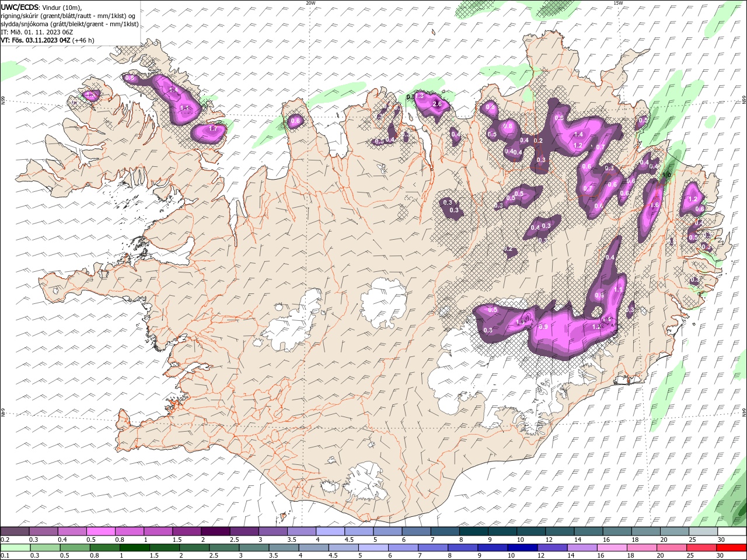Select the pale green 0.1 rain legend swatch
The image size is (747, 560).
15,548
